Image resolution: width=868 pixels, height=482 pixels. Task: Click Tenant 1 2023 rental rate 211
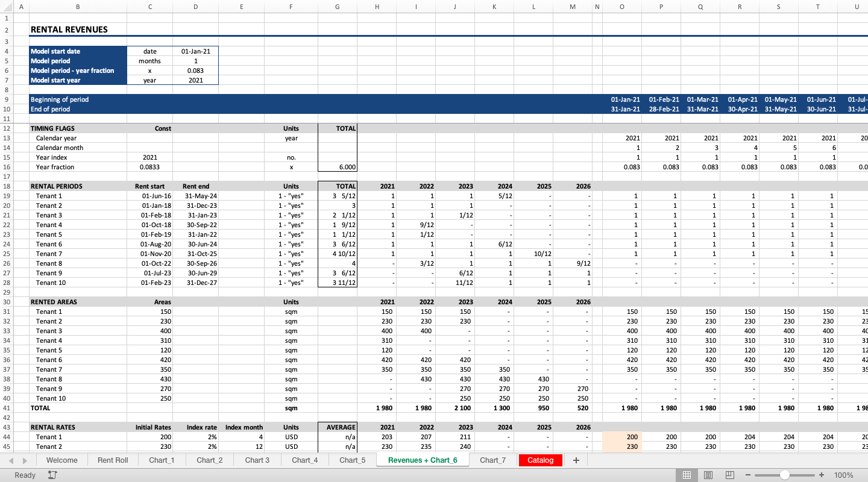pyautogui.click(x=454, y=437)
